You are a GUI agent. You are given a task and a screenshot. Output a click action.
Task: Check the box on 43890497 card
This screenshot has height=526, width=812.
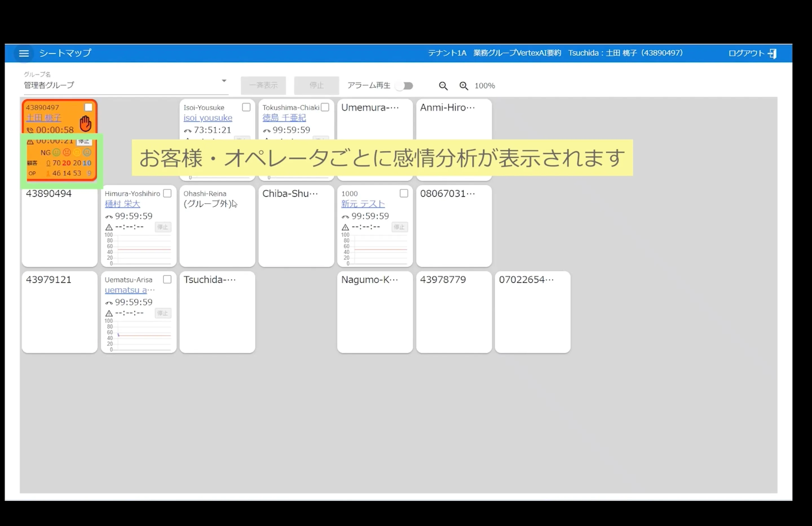point(88,107)
